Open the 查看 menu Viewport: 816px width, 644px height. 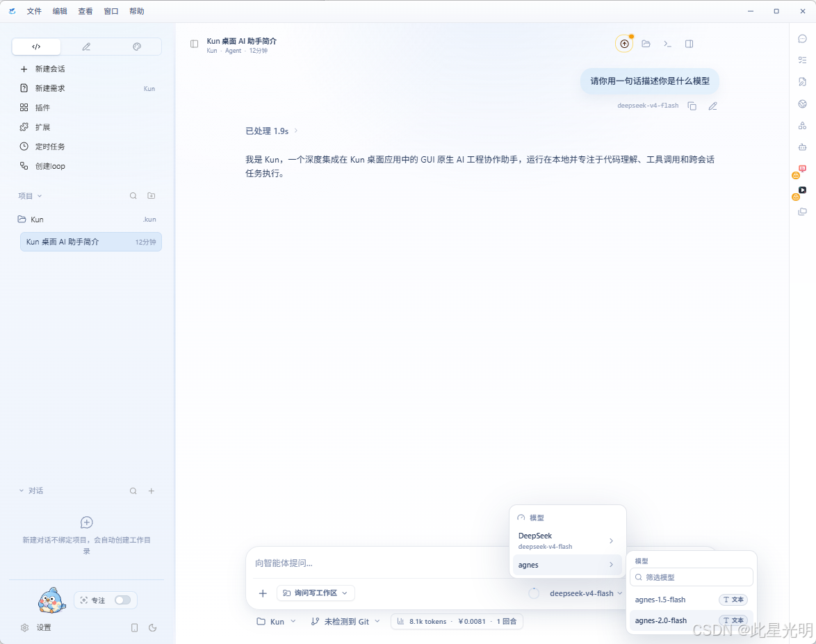pos(85,11)
